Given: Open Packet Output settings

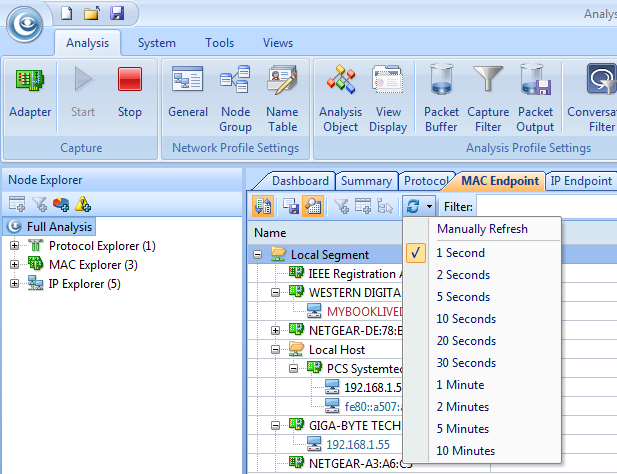Looking at the screenshot, I should (x=535, y=98).
